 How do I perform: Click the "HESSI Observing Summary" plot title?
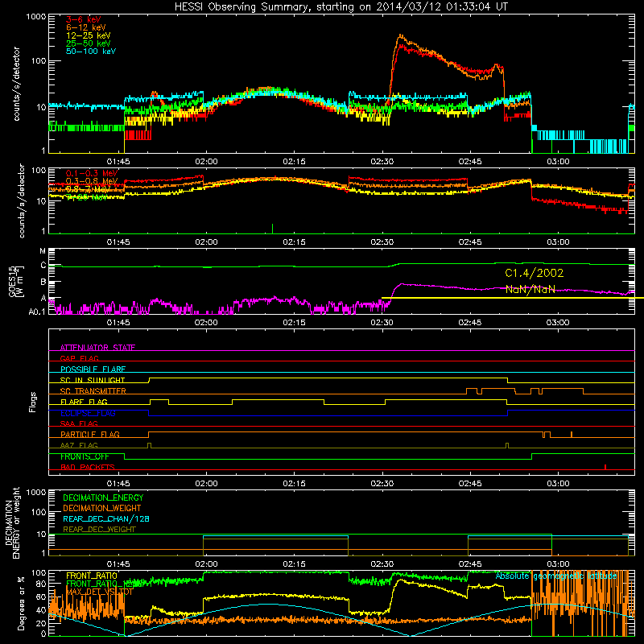(x=341, y=6)
